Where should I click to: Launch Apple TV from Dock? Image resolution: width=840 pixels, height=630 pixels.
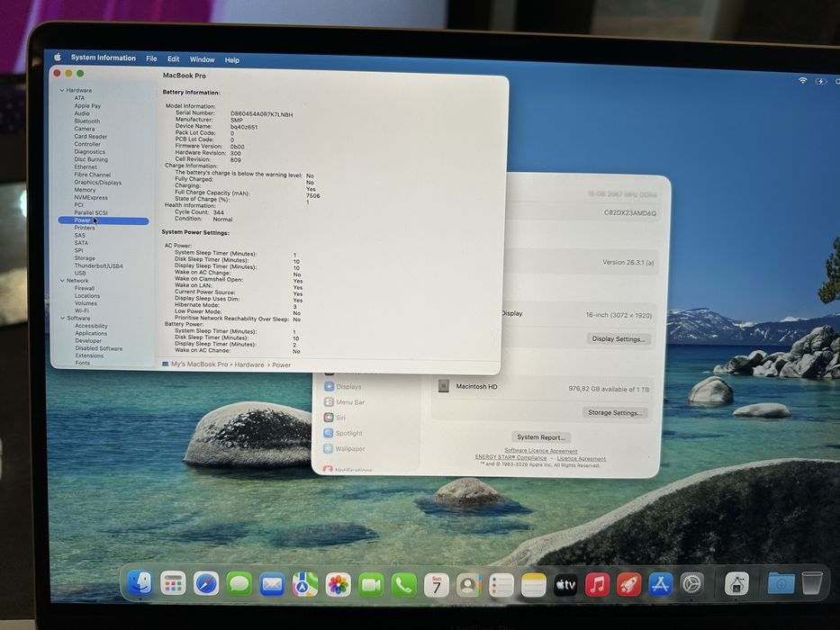point(565,585)
